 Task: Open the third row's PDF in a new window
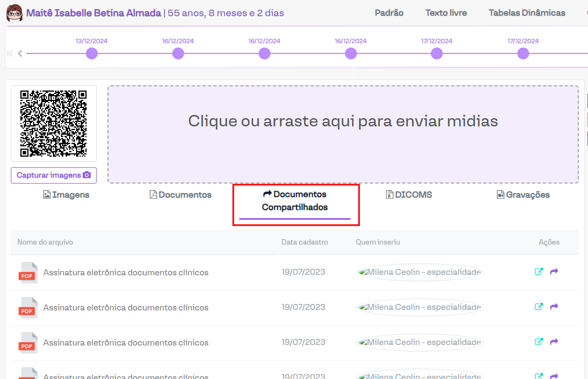pyautogui.click(x=538, y=342)
